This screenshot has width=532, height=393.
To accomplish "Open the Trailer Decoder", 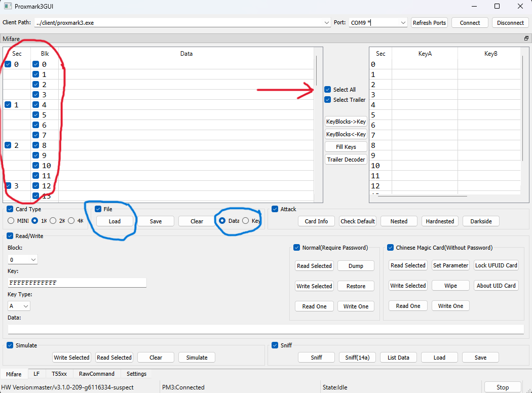I will pyautogui.click(x=346, y=160).
